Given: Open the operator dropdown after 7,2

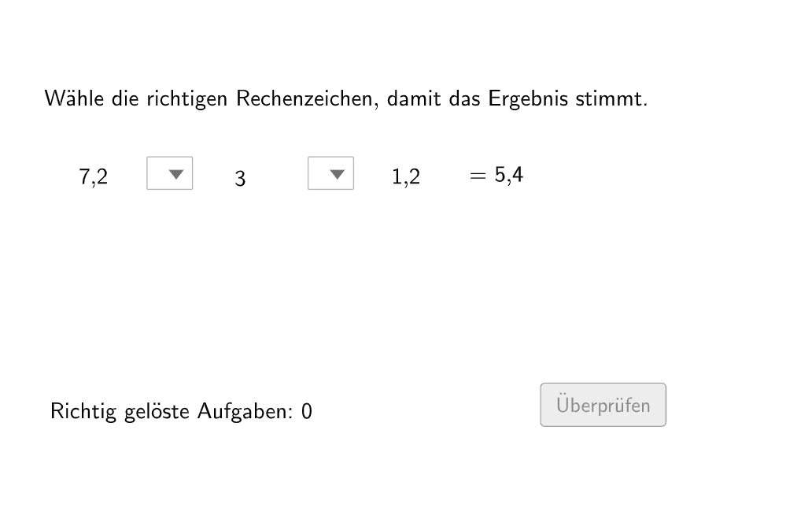Looking at the screenshot, I should (169, 173).
